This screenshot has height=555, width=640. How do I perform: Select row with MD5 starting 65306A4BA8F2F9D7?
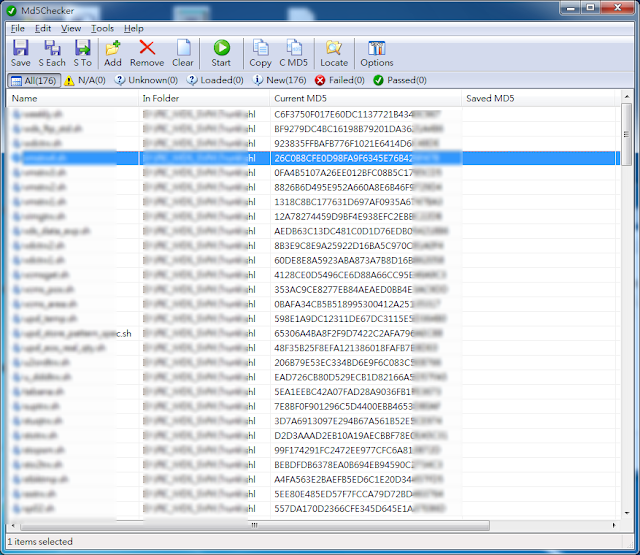[313, 333]
